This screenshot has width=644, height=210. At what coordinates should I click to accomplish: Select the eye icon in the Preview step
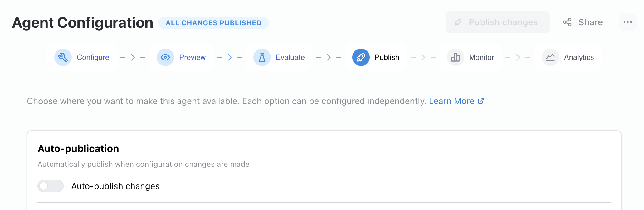pos(165,57)
